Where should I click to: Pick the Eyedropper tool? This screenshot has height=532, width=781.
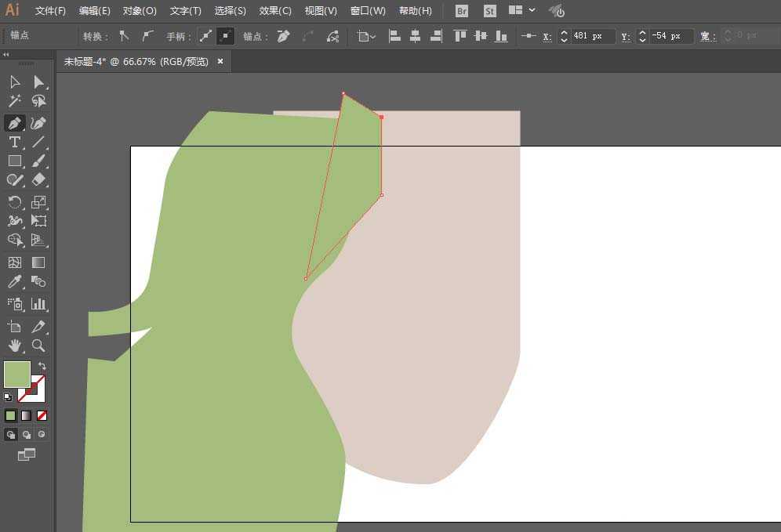coord(14,282)
